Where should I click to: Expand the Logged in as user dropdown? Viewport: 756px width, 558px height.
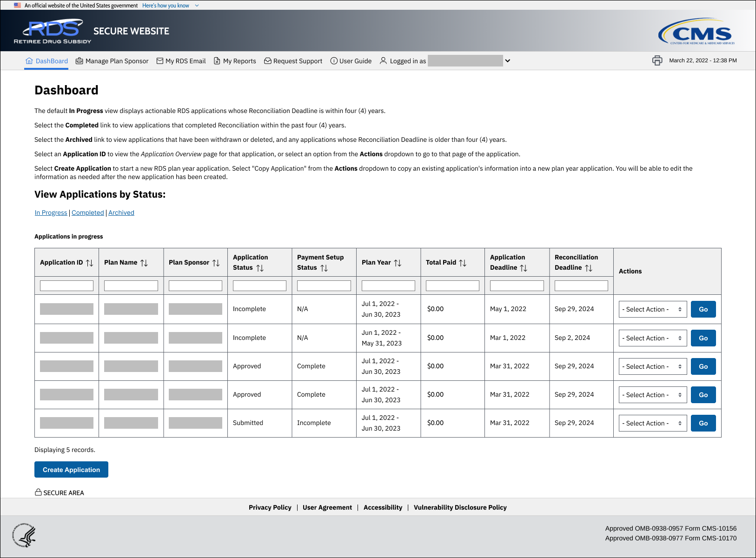(508, 61)
